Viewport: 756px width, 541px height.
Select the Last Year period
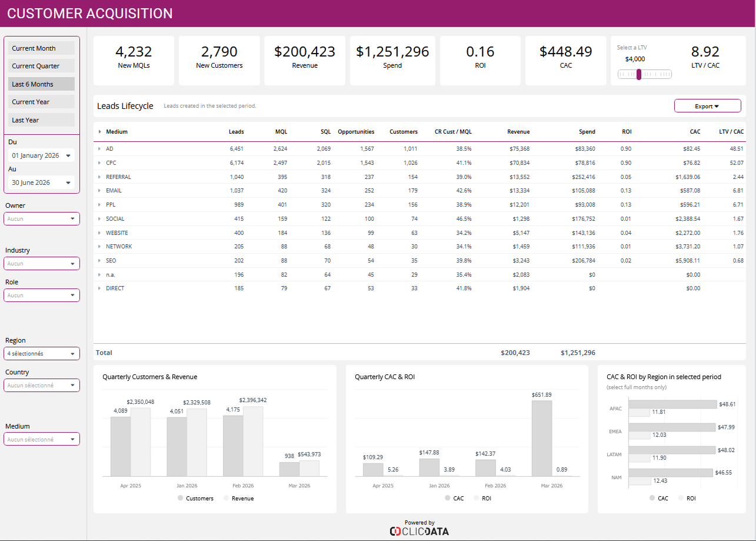pyautogui.click(x=41, y=120)
